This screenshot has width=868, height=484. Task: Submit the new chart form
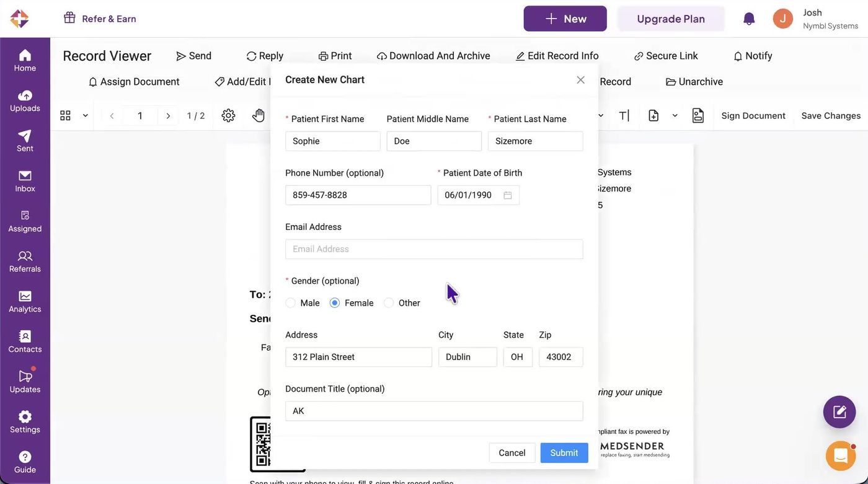[x=564, y=453]
